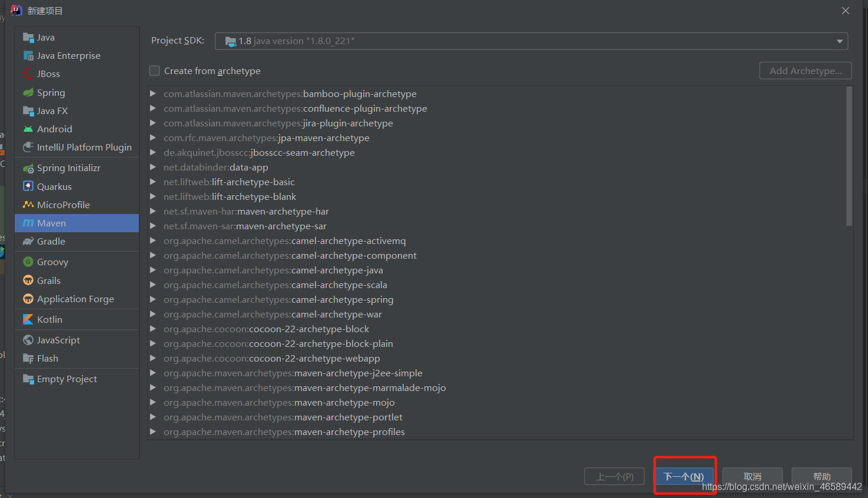Expand camel-archetype-activemq node
This screenshot has height=498, width=868.
pyautogui.click(x=153, y=240)
